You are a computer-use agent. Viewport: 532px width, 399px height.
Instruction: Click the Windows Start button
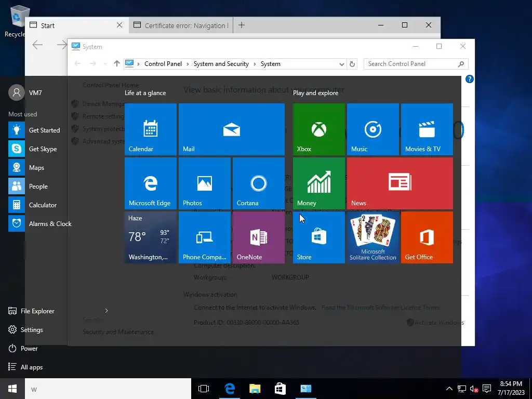(12, 389)
